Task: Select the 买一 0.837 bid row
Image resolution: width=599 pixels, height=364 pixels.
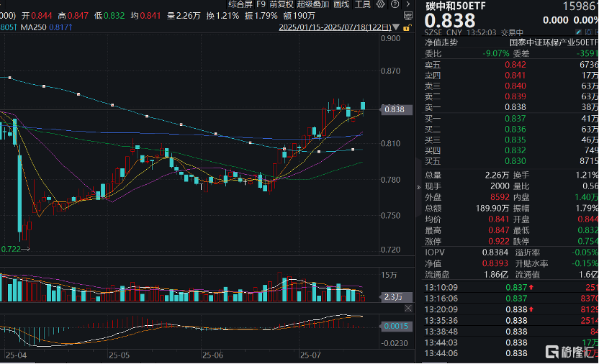Action: coord(511,119)
